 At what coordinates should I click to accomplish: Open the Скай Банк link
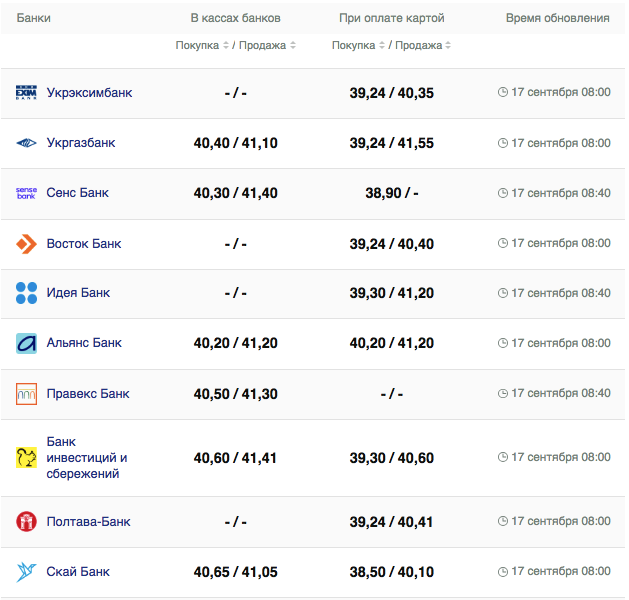(78, 572)
